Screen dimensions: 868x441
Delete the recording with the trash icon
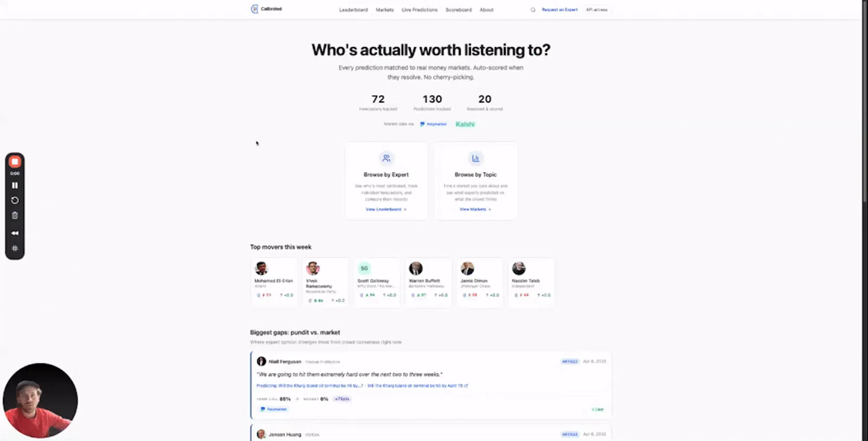point(15,215)
